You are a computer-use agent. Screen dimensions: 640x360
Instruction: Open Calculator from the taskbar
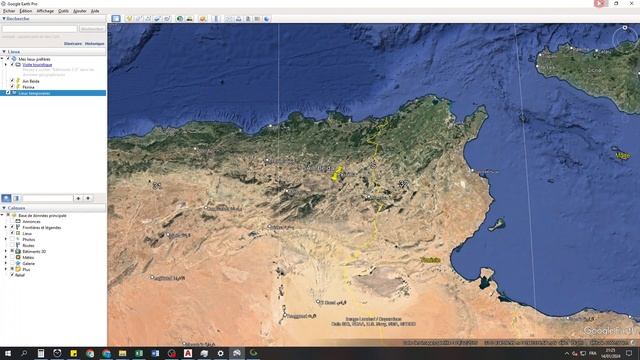pos(41,353)
